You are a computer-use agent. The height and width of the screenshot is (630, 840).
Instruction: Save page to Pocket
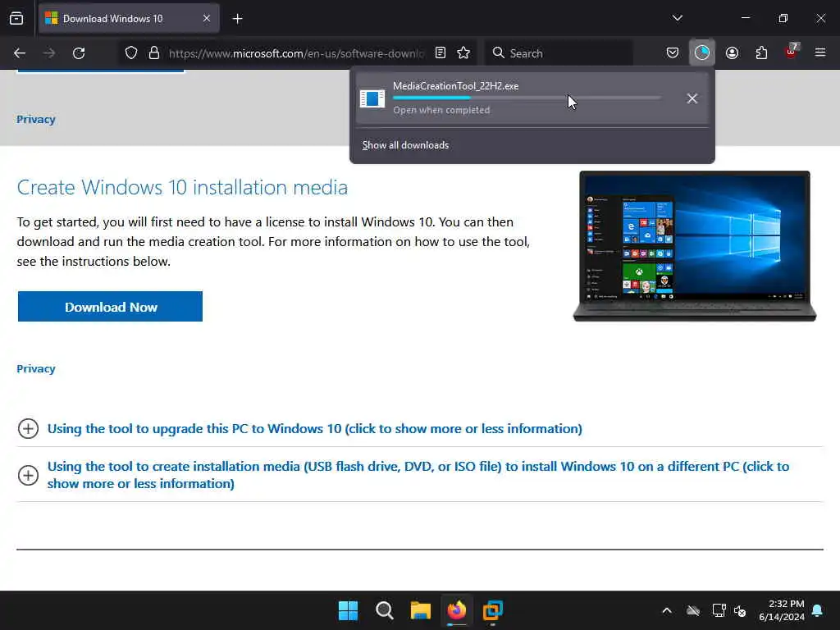pyautogui.click(x=673, y=53)
